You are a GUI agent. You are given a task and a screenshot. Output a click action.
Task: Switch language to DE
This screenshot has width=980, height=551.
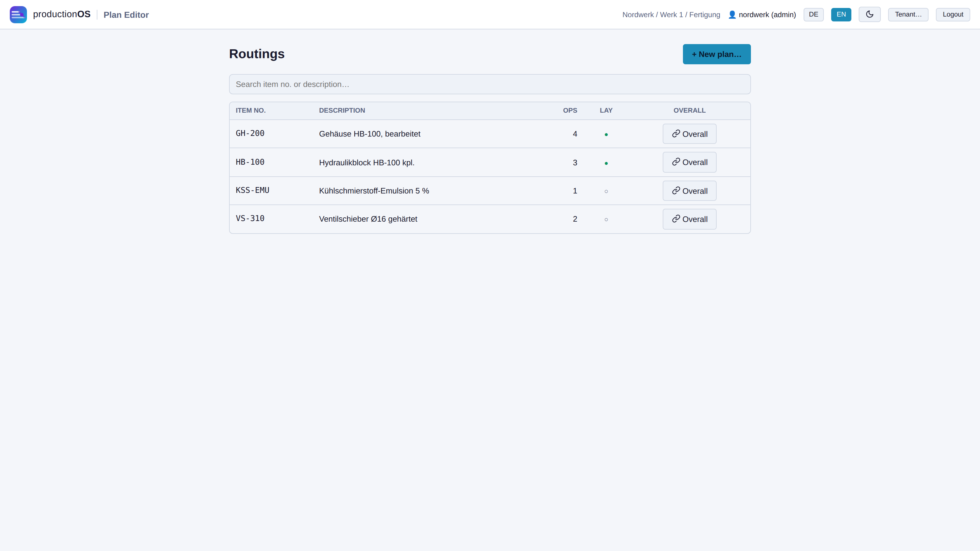pos(813,14)
